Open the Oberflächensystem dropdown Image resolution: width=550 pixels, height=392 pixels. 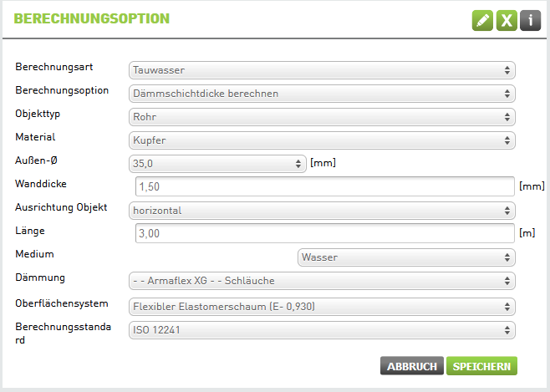pyautogui.click(x=322, y=307)
